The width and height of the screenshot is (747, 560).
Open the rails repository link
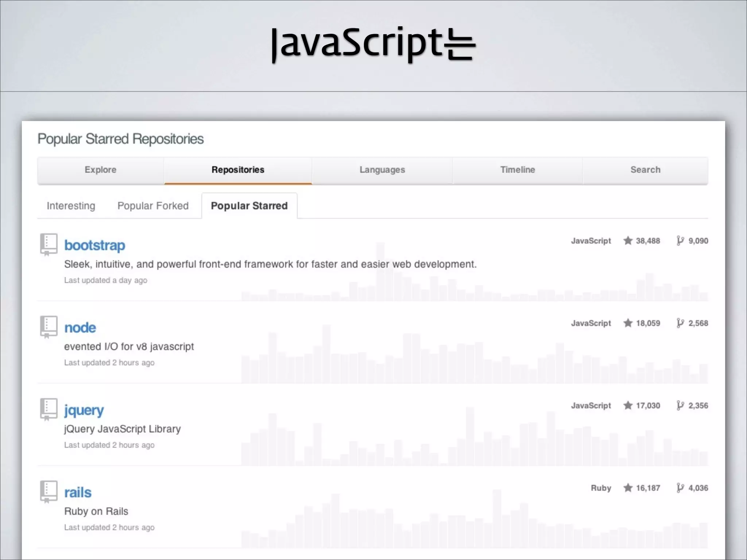pyautogui.click(x=78, y=493)
